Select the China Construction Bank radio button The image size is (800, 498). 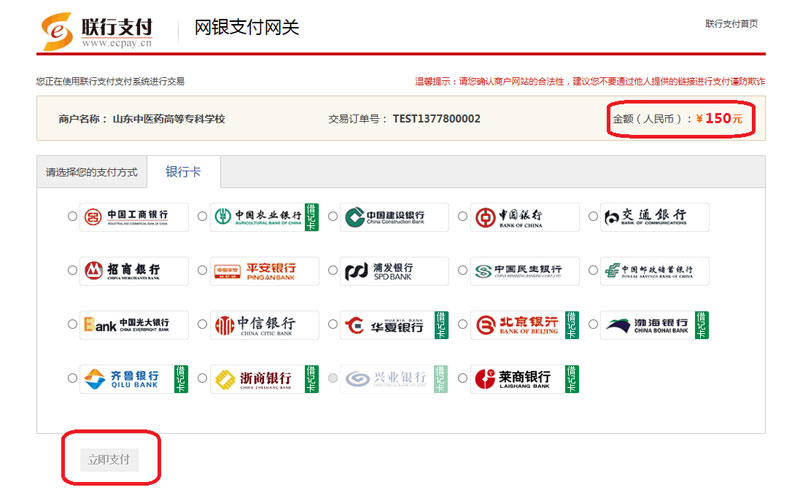[333, 216]
